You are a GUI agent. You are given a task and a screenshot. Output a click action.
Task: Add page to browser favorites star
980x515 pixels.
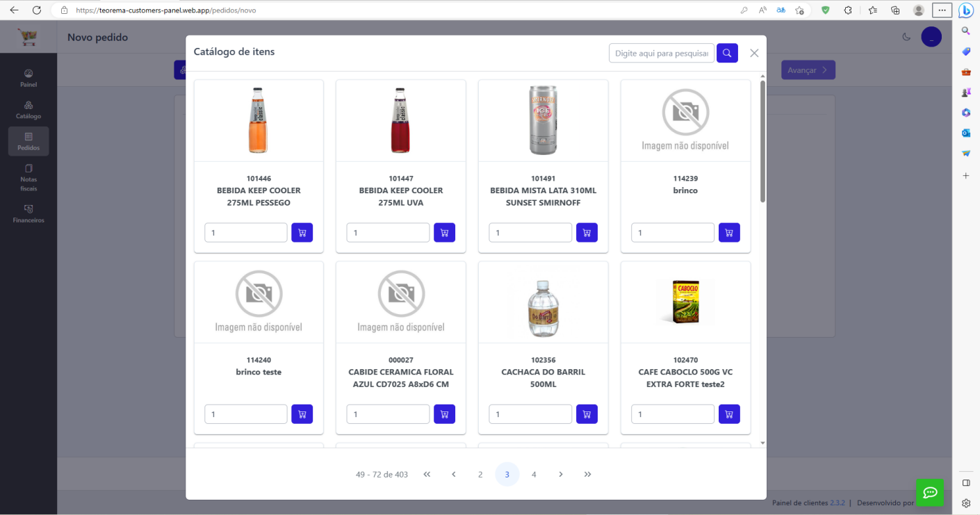(x=799, y=10)
